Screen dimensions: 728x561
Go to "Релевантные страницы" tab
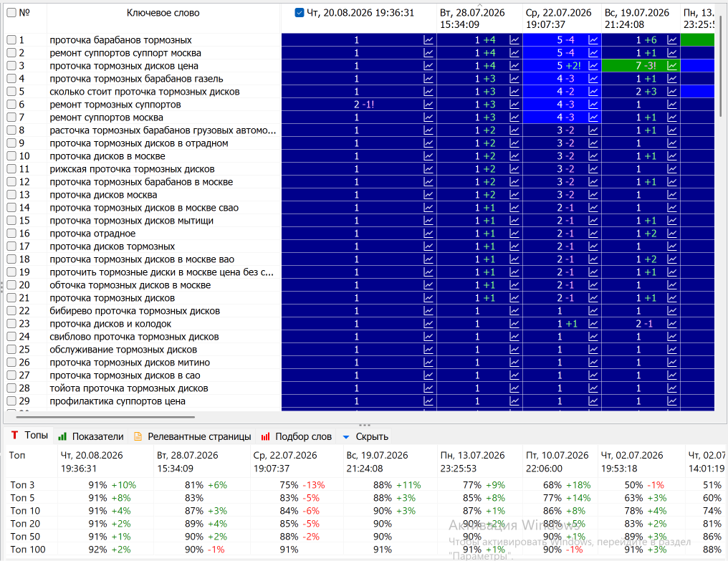(192, 436)
